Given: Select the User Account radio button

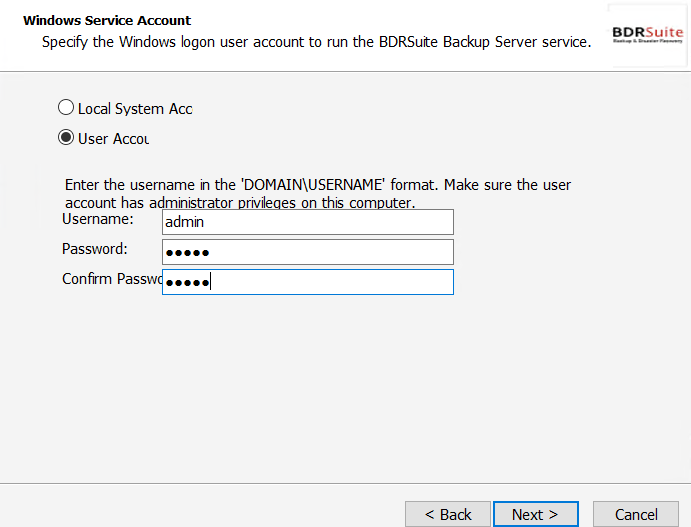Looking at the screenshot, I should [x=66, y=137].
